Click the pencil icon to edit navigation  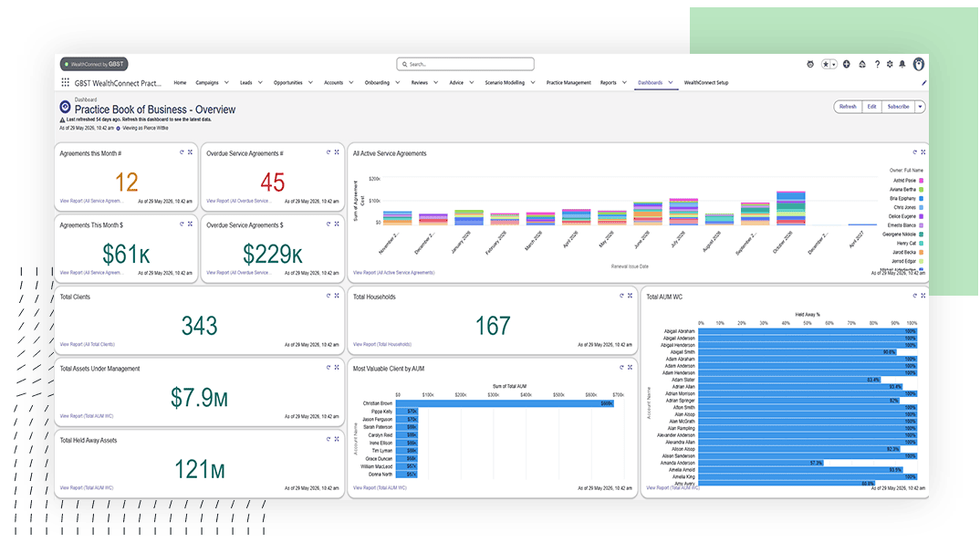[x=923, y=82]
